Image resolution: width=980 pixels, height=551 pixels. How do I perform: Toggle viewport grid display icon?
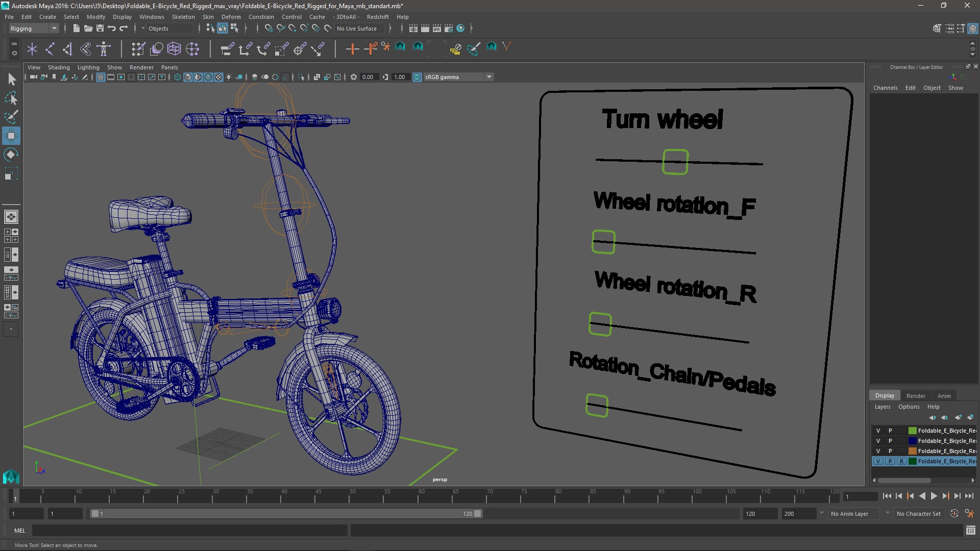click(x=101, y=77)
